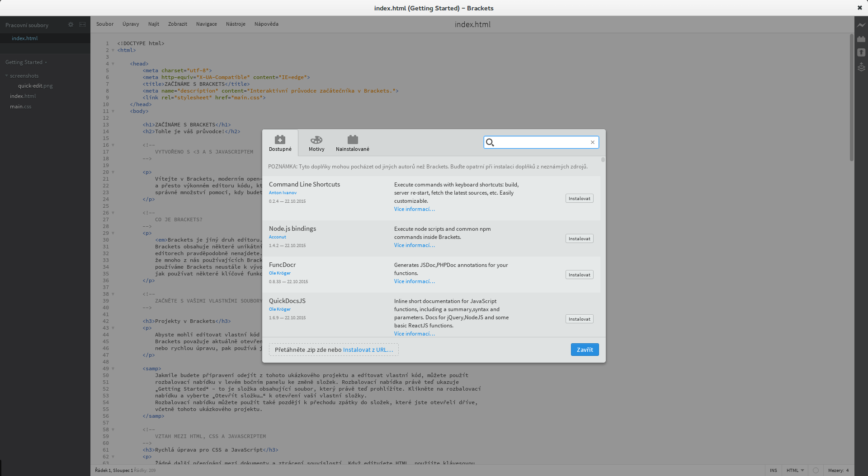The width and height of the screenshot is (868, 476).
Task: Open the Zobrazit menu
Action: [x=178, y=24]
